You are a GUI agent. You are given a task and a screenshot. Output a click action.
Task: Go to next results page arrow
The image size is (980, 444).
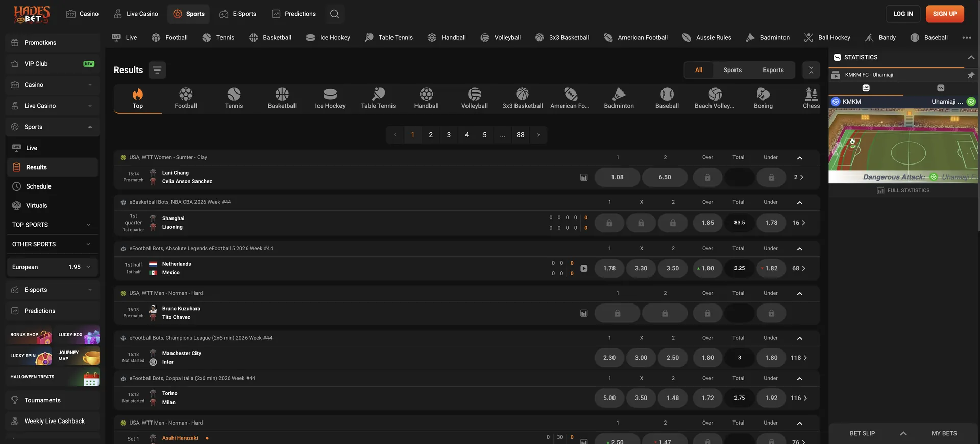pos(538,135)
